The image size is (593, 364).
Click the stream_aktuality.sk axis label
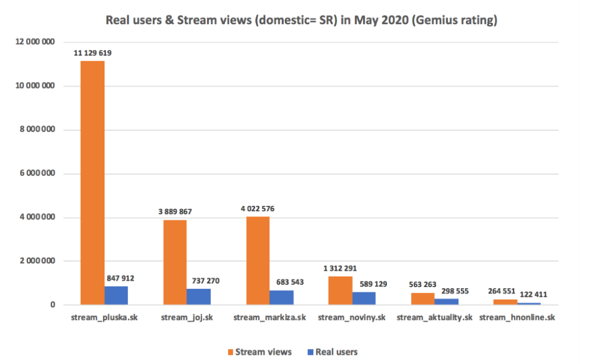click(434, 318)
